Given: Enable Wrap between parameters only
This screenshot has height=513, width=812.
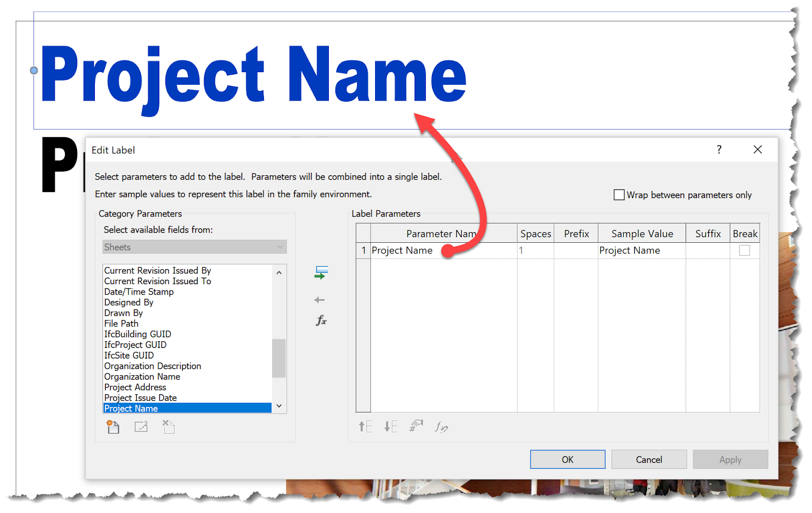Looking at the screenshot, I should tap(619, 195).
